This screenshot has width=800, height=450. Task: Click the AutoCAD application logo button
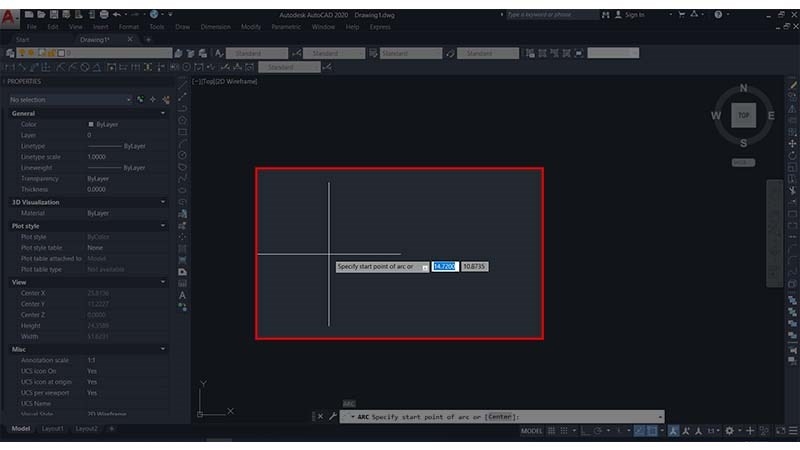pyautogui.click(x=9, y=18)
